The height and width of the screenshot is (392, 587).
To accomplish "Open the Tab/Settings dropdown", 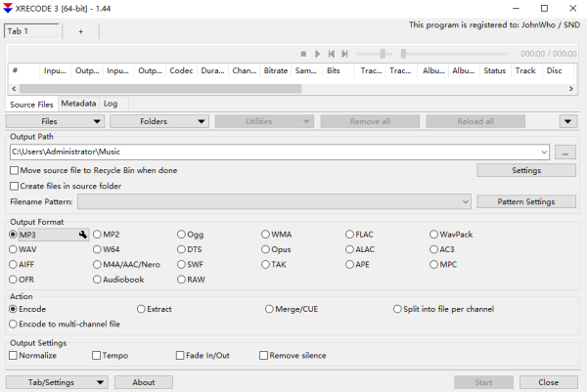I will tap(57, 382).
